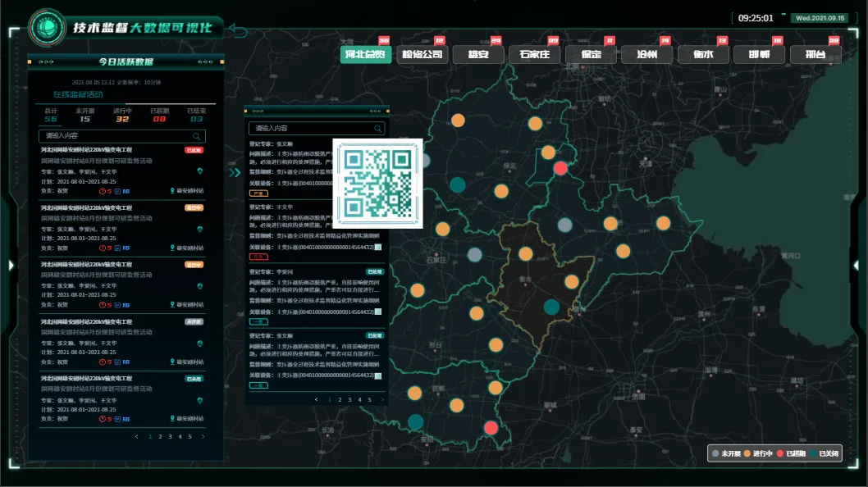Show the 邯郸 region tab

(x=760, y=54)
